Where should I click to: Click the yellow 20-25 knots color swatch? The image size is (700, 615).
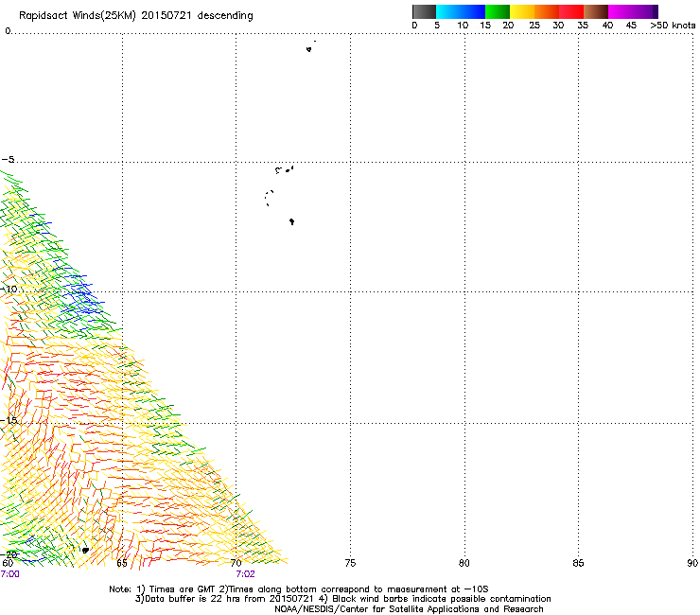pyautogui.click(x=522, y=11)
